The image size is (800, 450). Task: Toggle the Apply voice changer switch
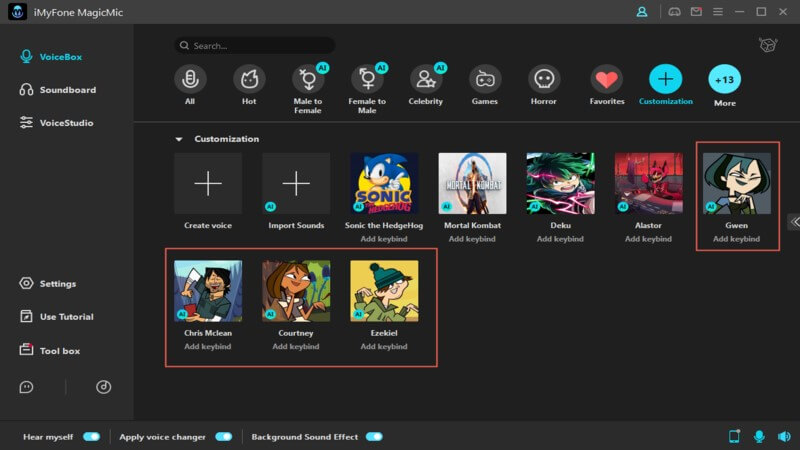click(223, 437)
